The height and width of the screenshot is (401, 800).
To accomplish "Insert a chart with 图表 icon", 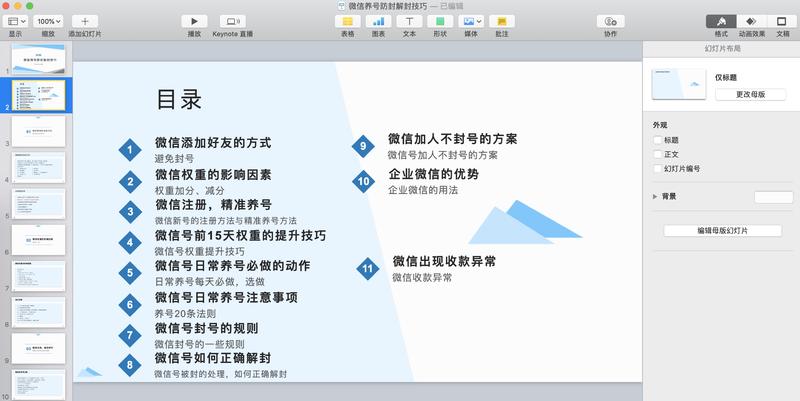I will pyautogui.click(x=379, y=21).
